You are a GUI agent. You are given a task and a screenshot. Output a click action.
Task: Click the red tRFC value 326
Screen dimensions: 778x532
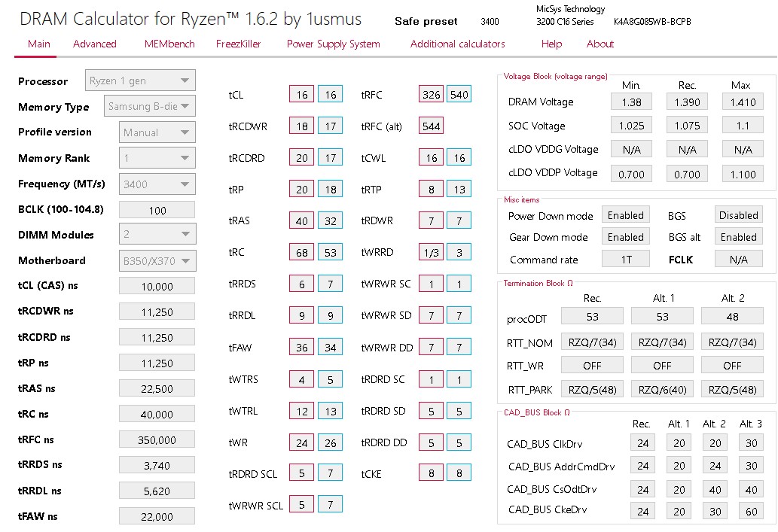[431, 94]
